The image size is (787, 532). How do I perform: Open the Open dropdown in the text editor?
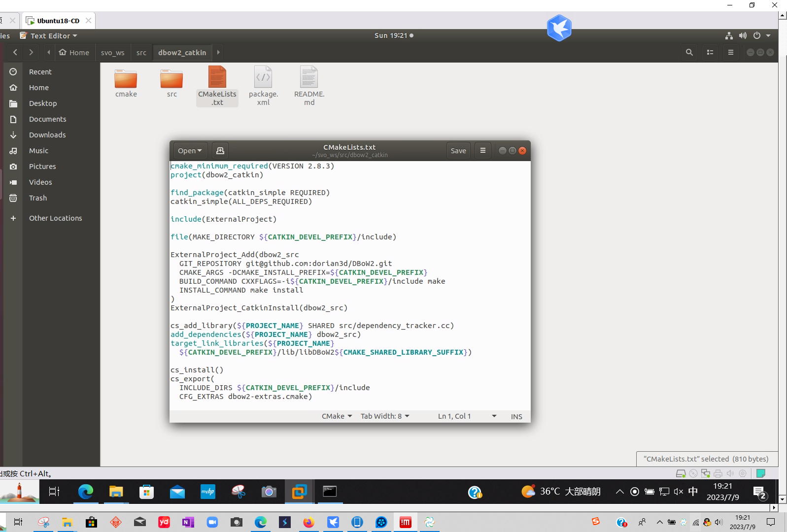tap(190, 151)
